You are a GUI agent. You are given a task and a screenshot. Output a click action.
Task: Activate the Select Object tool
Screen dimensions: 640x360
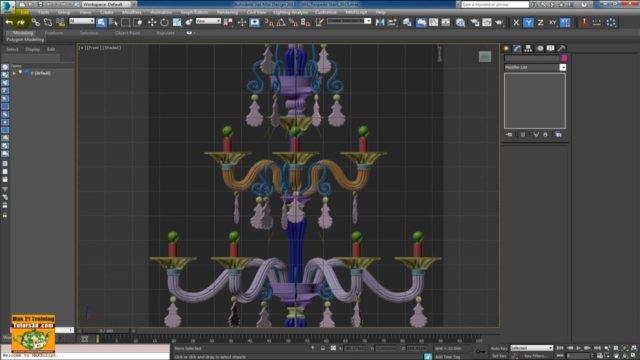(x=101, y=22)
